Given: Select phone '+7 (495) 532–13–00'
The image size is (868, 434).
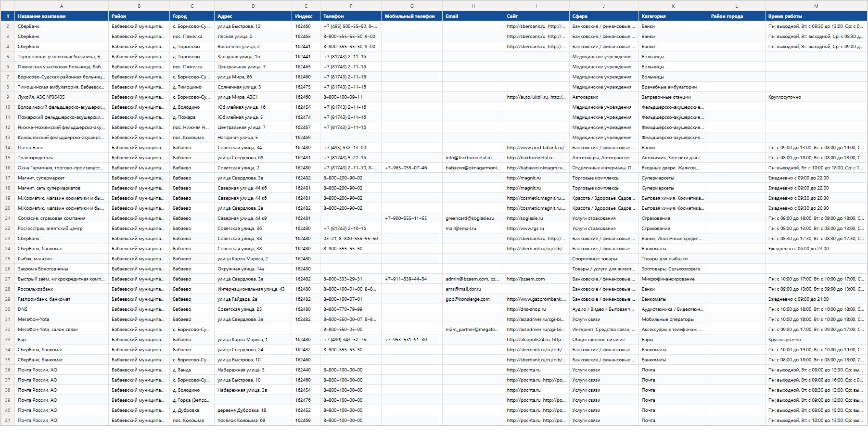Looking at the screenshot, I should [351, 148].
